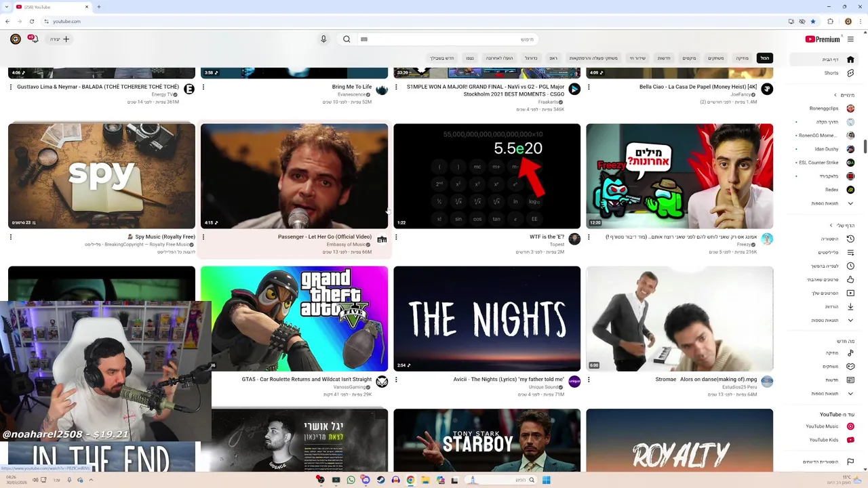
Task: Open Steam from the taskbar
Action: tap(380, 480)
